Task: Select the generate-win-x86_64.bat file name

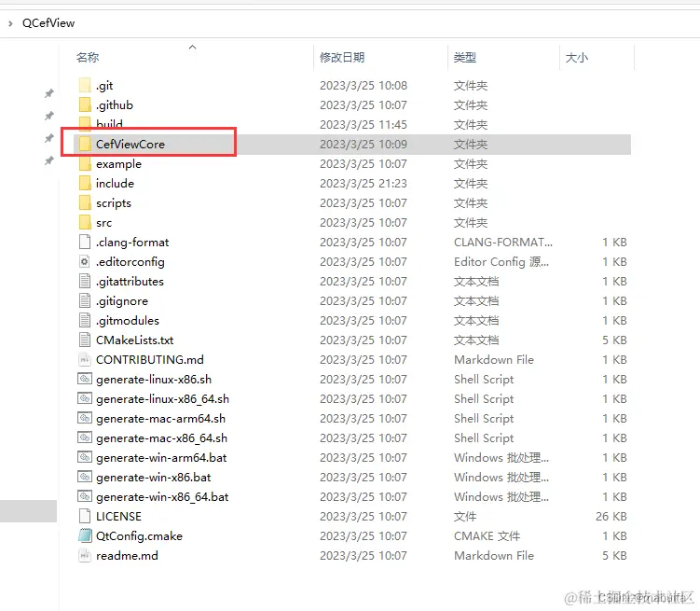Action: point(162,496)
